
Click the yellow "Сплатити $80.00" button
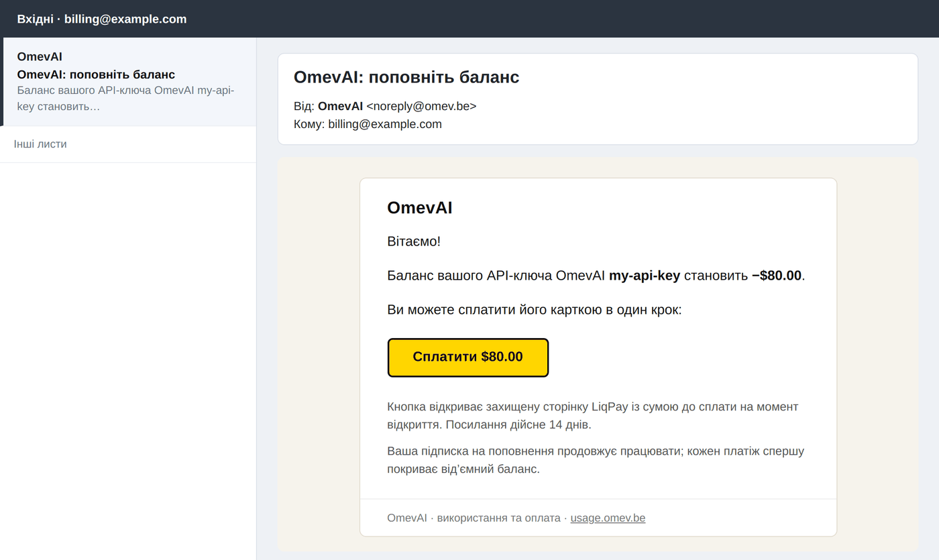pyautogui.click(x=468, y=357)
